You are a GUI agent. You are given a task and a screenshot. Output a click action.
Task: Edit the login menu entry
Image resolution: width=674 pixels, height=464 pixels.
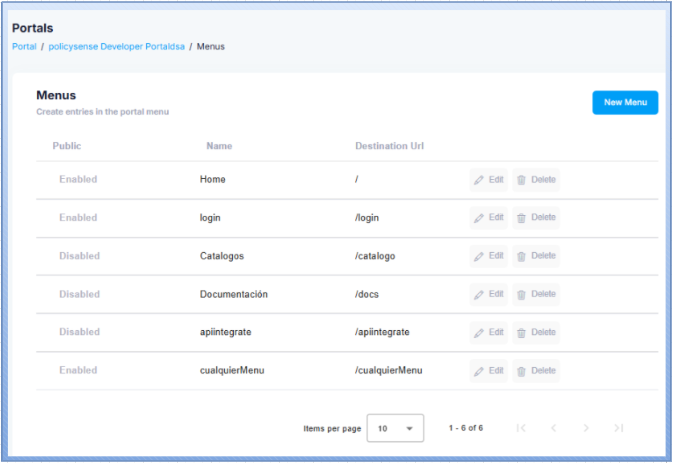click(488, 218)
